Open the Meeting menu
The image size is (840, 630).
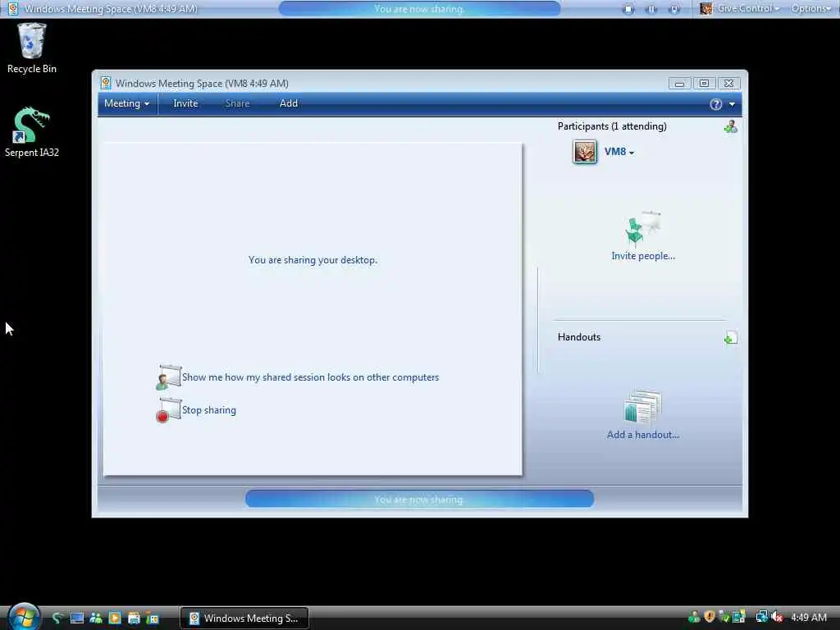pyautogui.click(x=126, y=103)
